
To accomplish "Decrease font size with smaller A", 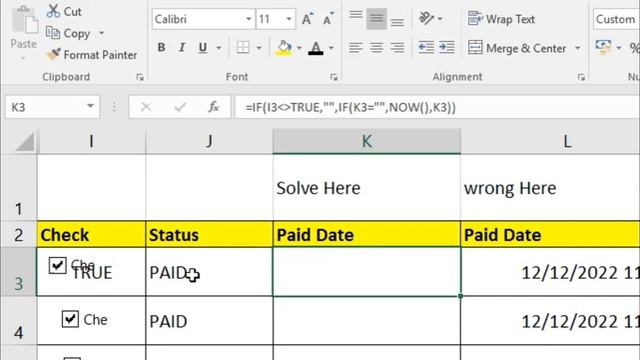I will pyautogui.click(x=328, y=19).
